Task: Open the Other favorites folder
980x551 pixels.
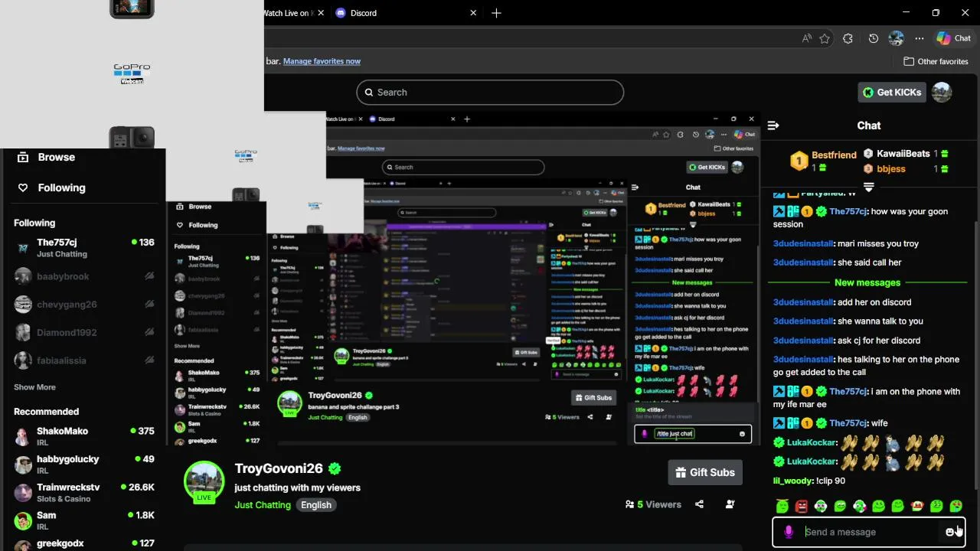Action: pos(936,61)
